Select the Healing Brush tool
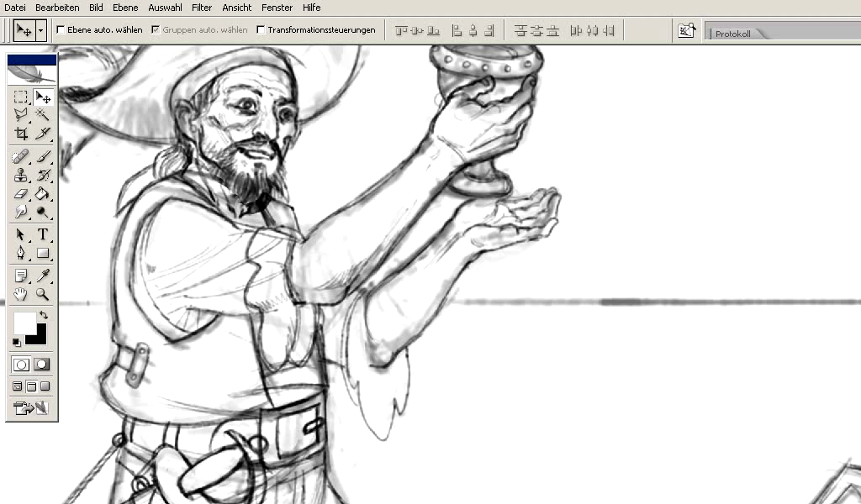 [x=21, y=157]
